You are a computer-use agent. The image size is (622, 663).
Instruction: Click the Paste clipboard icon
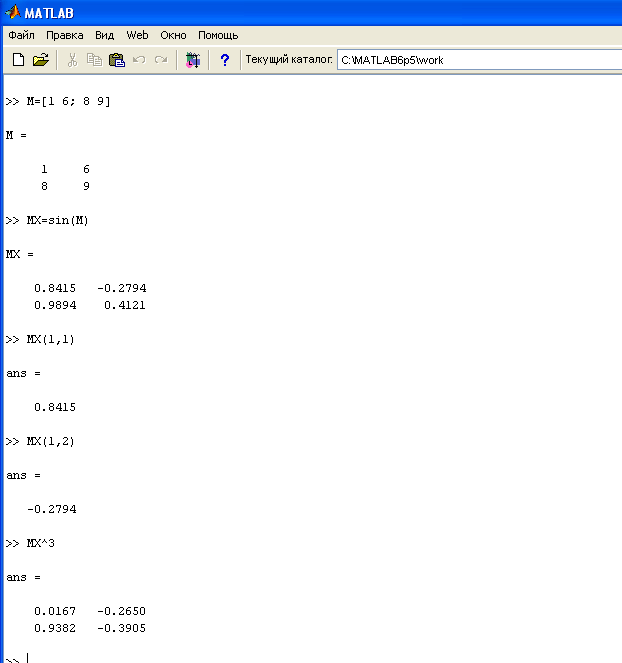117,60
